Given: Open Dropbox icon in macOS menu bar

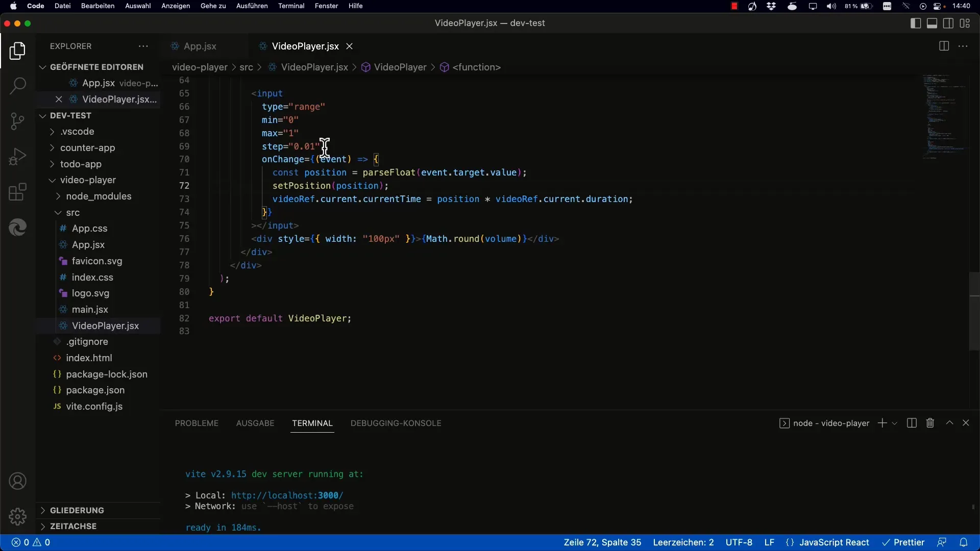Looking at the screenshot, I should pyautogui.click(x=771, y=6).
